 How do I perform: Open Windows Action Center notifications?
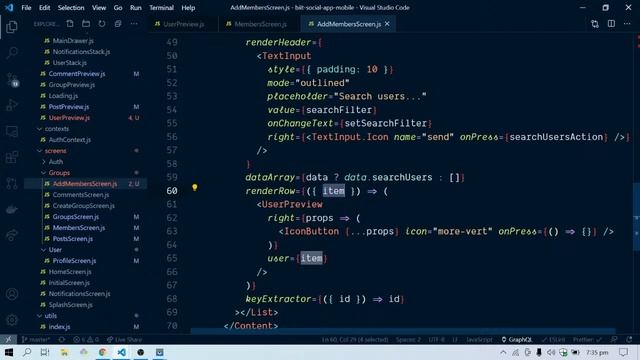(623, 352)
